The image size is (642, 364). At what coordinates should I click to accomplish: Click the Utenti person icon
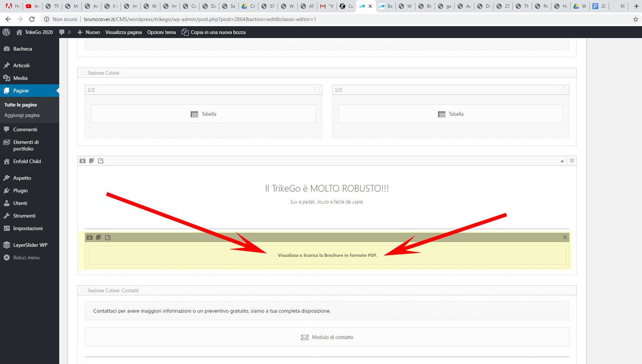7,203
